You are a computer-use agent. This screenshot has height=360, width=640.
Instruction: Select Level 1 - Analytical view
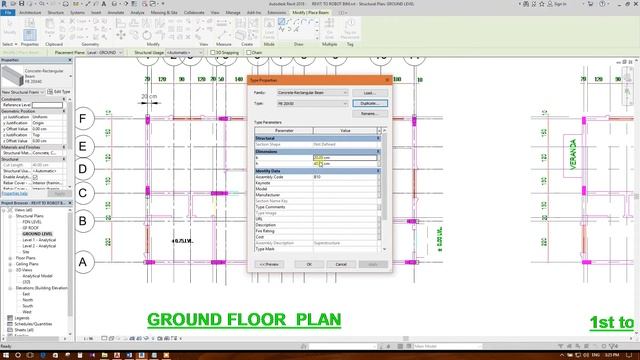coord(39,240)
